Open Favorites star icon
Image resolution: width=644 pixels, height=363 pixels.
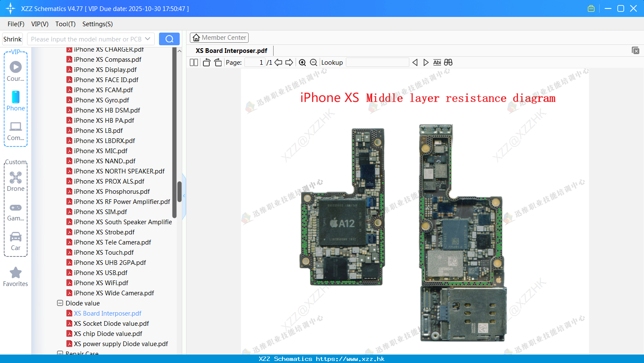click(16, 277)
